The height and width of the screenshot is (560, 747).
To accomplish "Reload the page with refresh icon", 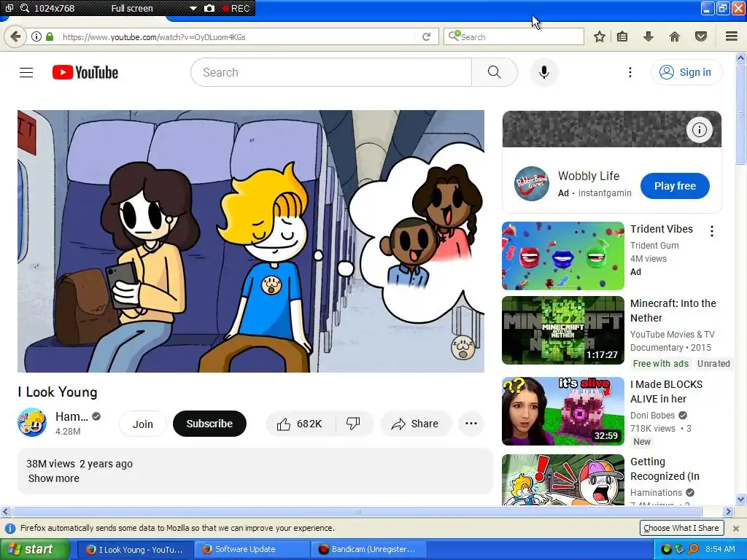I will coord(426,36).
